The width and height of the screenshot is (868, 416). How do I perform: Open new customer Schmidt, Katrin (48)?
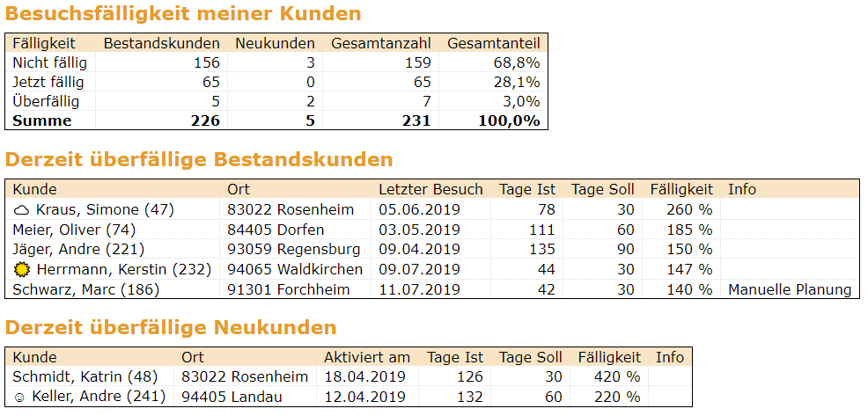[85, 376]
